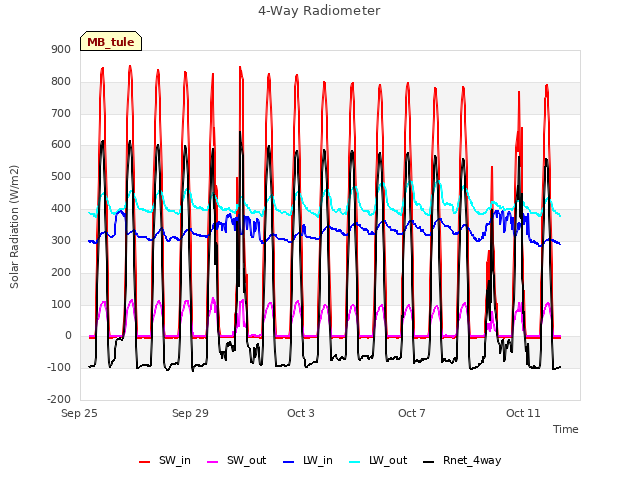Toggle the LW_out legend entry
Image resolution: width=640 pixels, height=480 pixels.
coord(378,460)
